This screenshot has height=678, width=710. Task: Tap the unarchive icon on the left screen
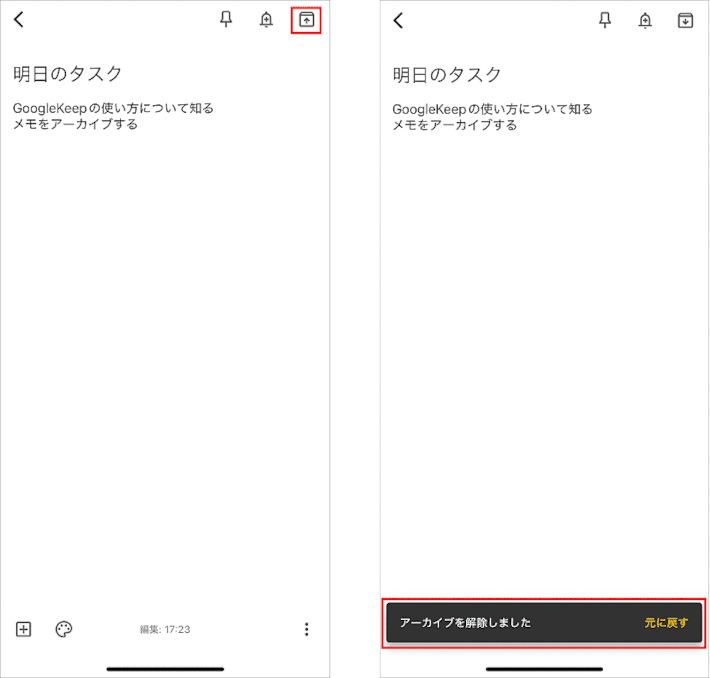point(306,20)
